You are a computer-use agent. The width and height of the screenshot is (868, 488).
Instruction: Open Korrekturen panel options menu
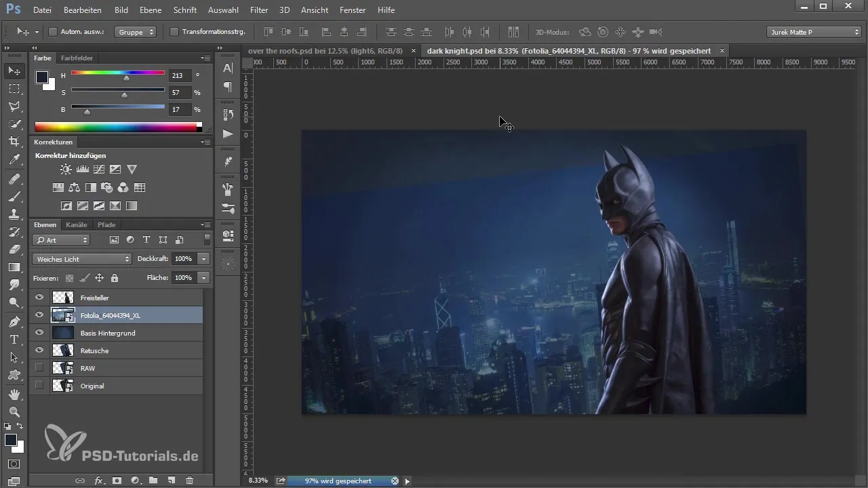tap(205, 142)
